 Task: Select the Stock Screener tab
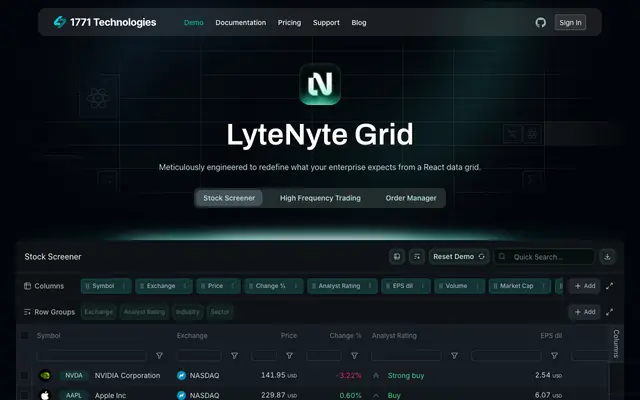pyautogui.click(x=229, y=198)
